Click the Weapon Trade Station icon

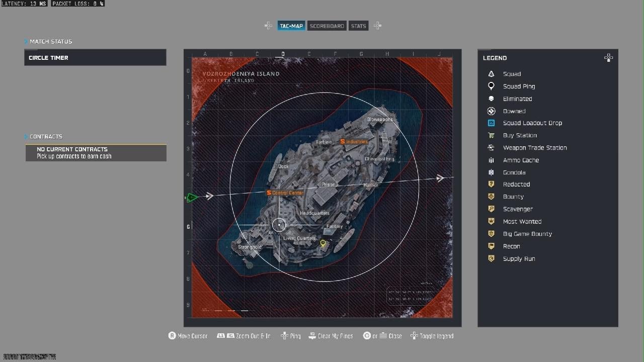(x=491, y=148)
